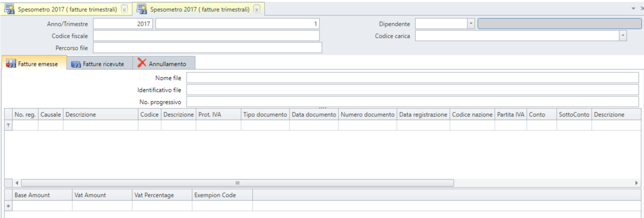The height and width of the screenshot is (218, 644).
Task: Click the red X Annullamento icon
Action: pos(141,63)
